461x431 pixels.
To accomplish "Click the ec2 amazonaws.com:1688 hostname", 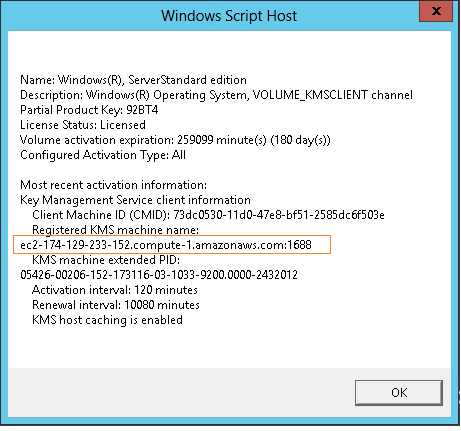I will [166, 245].
